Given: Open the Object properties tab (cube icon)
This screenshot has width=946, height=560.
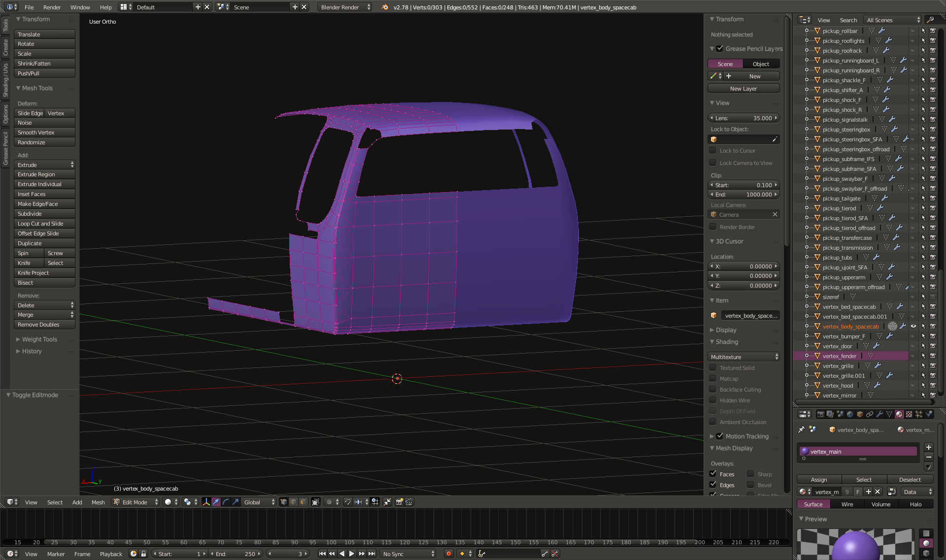Looking at the screenshot, I should (860, 414).
